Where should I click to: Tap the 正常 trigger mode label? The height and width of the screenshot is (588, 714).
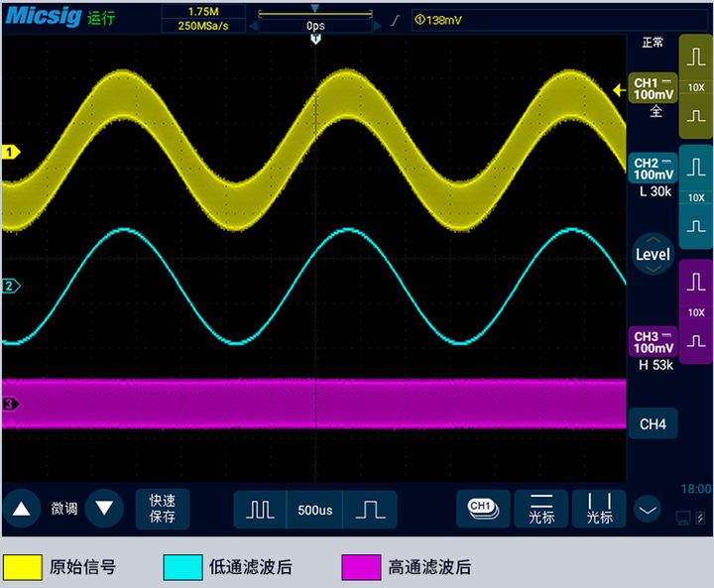[x=653, y=43]
